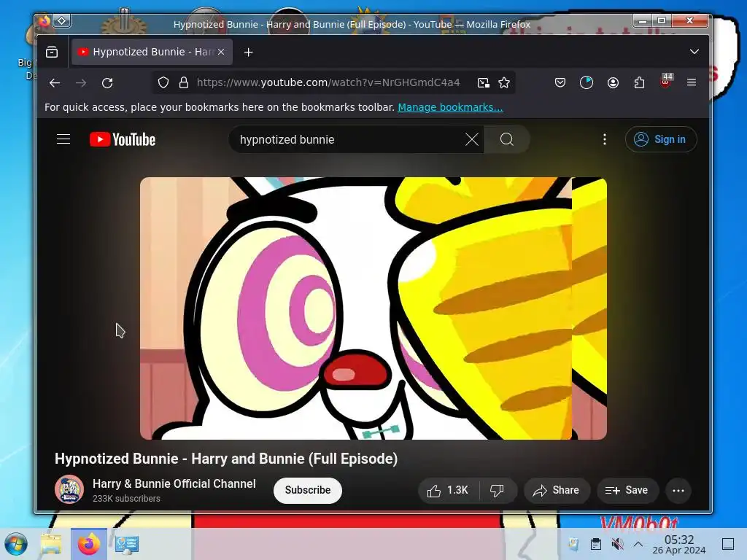The height and width of the screenshot is (560, 747).
Task: Click the uBlock icon with 44 badge
Action: [666, 82]
